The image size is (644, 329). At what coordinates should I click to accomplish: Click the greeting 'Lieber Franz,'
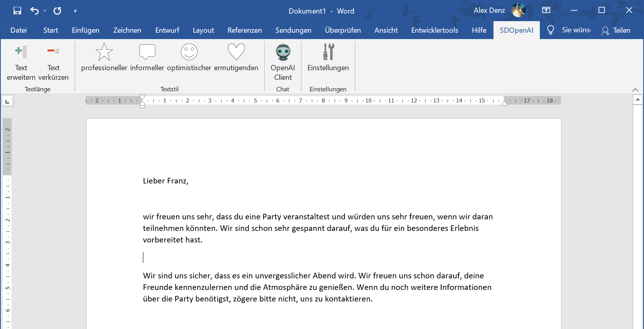[166, 181]
